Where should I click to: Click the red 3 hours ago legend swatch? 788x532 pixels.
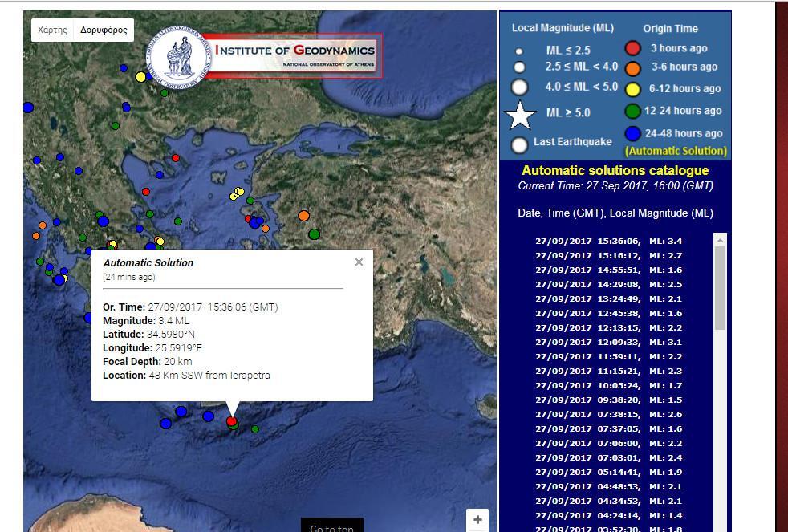632,48
